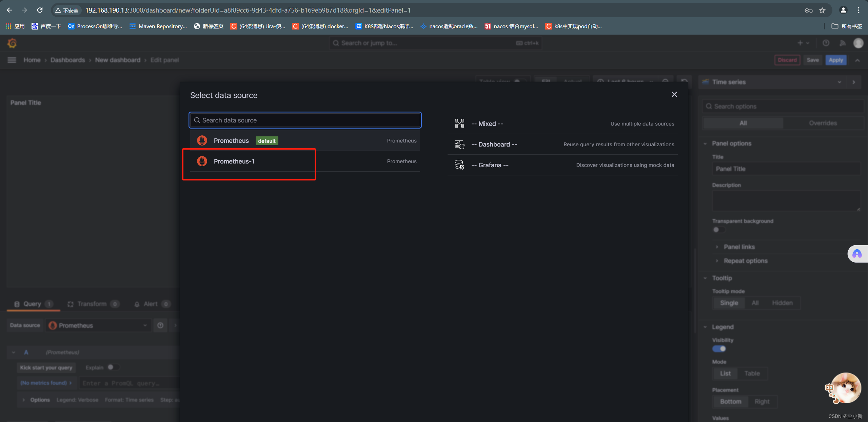Open the hamburger navigation menu
Screen dimensions: 868x422
pos(12,60)
